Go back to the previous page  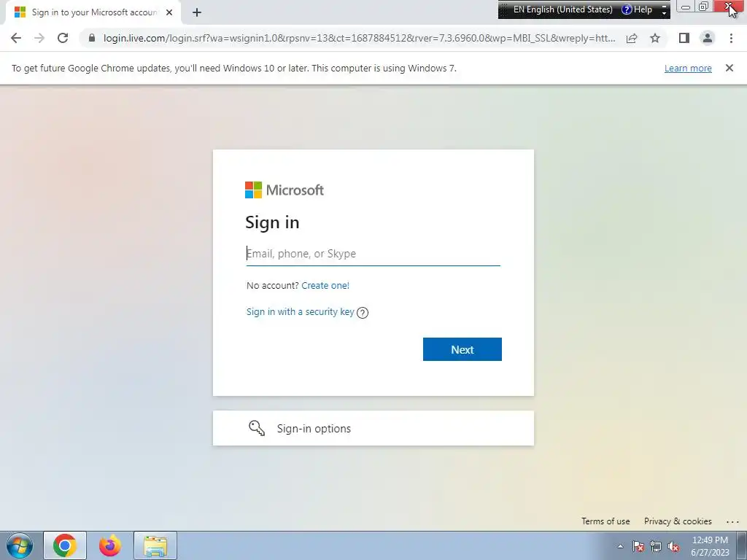tap(16, 38)
